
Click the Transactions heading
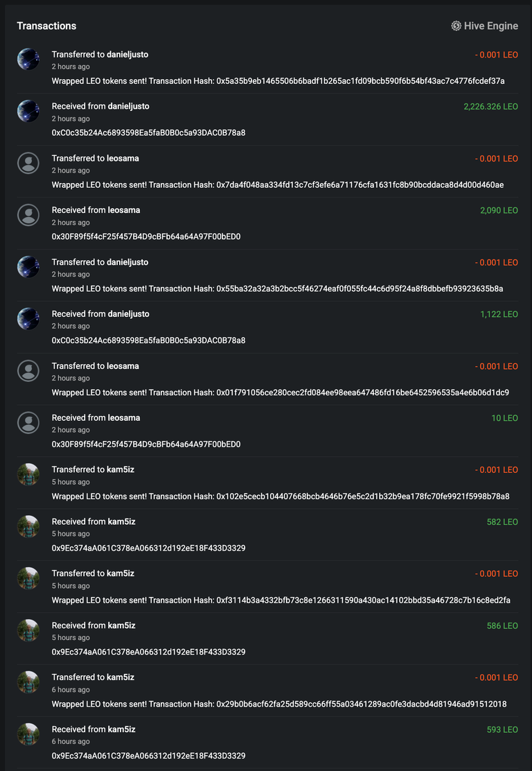pos(46,26)
